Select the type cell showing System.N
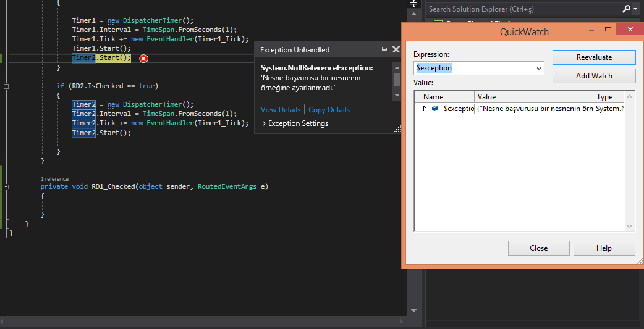644x329 pixels. 609,109
